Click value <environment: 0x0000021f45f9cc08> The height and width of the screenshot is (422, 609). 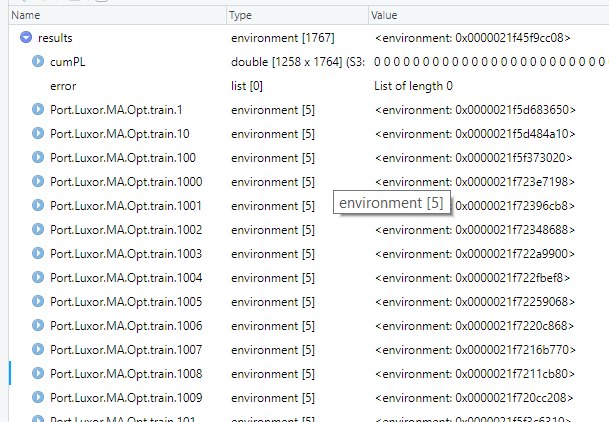(x=473, y=38)
